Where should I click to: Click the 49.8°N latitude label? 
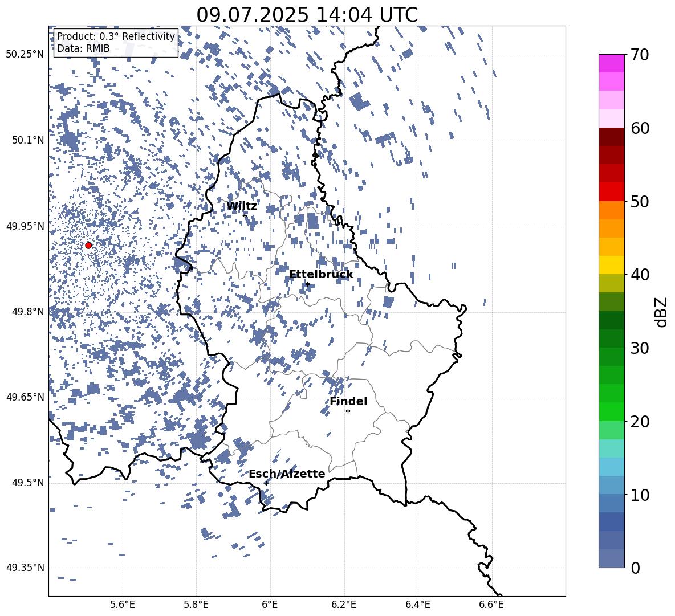(x=28, y=312)
